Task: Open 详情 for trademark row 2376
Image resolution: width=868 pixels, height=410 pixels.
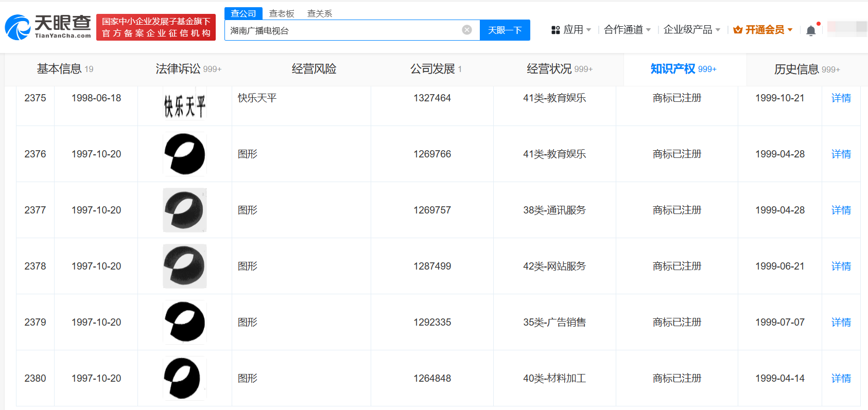Action: 841,154
